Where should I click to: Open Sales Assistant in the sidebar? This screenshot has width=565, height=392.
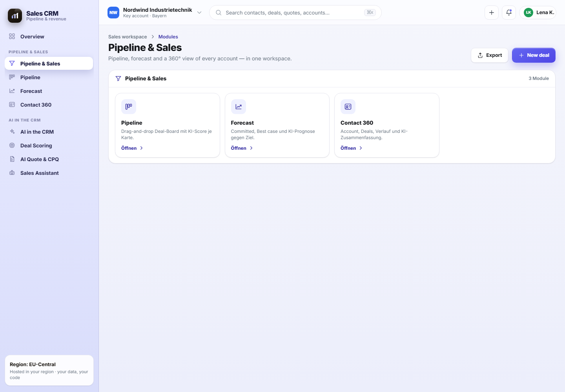coord(49,173)
